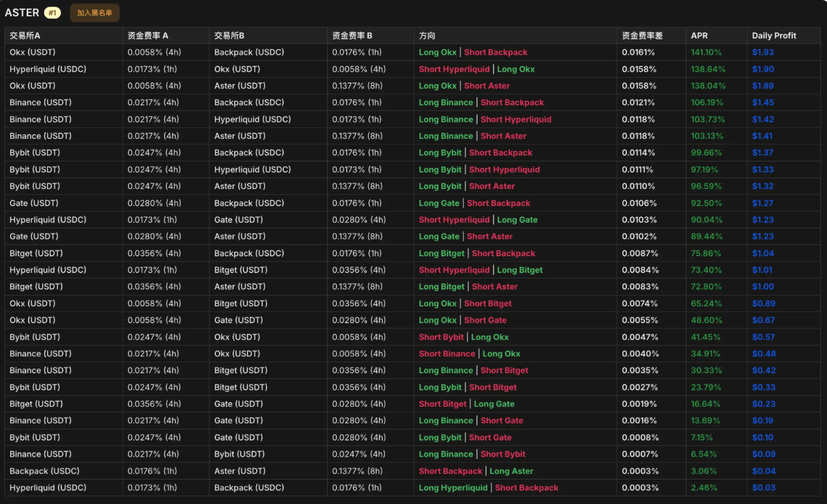827x504 pixels.
Task: Click Okx (USDT) exchange B in the 34.91% row
Action: click(x=237, y=354)
